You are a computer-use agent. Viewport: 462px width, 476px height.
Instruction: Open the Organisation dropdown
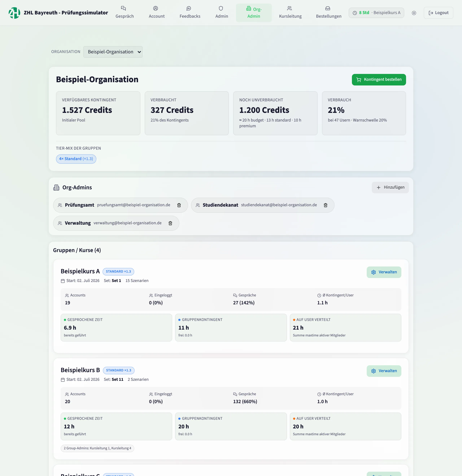pos(113,52)
